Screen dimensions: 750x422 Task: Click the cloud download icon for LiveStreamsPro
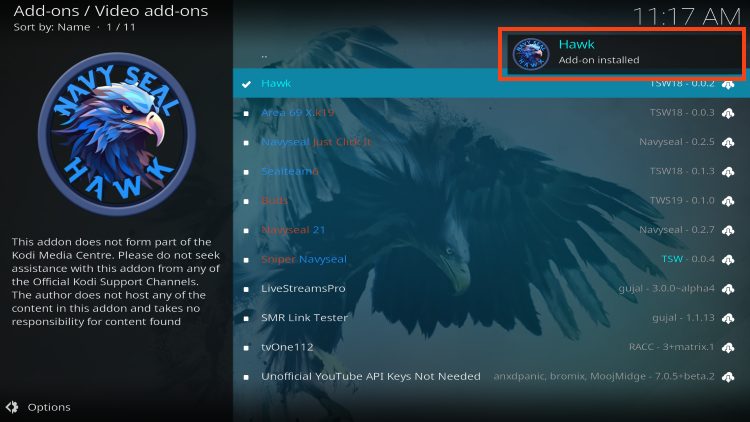[728, 289]
